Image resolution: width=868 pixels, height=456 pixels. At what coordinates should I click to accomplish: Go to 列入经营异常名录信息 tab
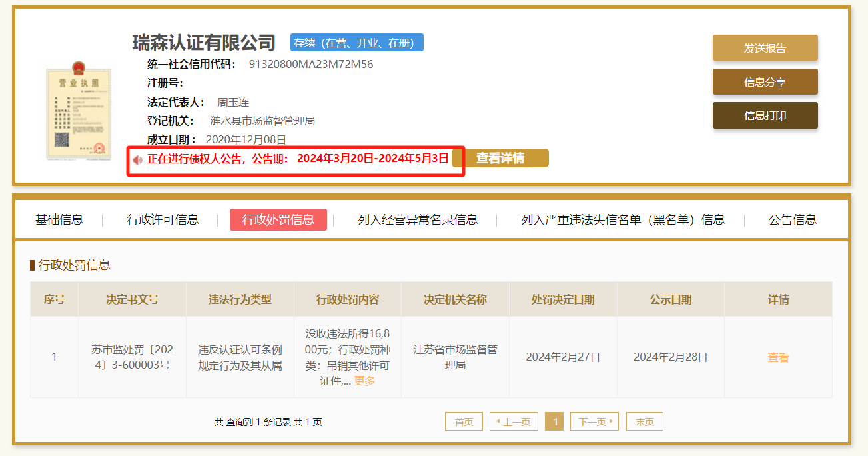click(x=417, y=220)
